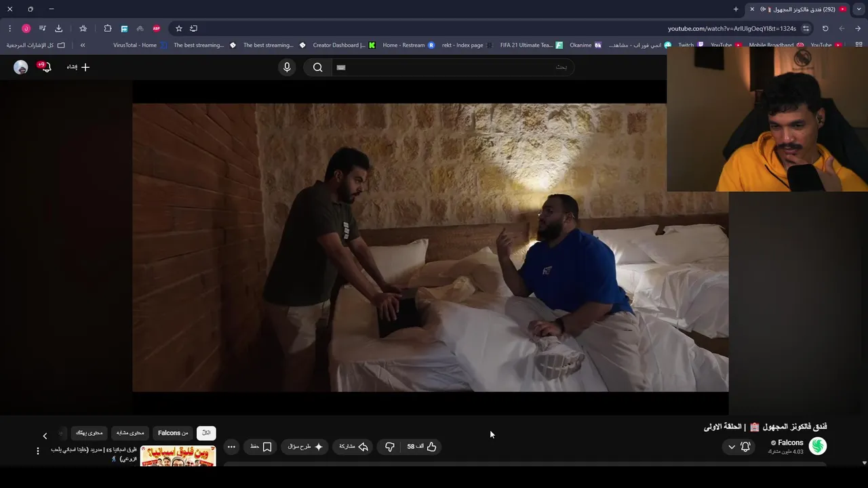
Task: Reload the page
Action: [x=825, y=28]
